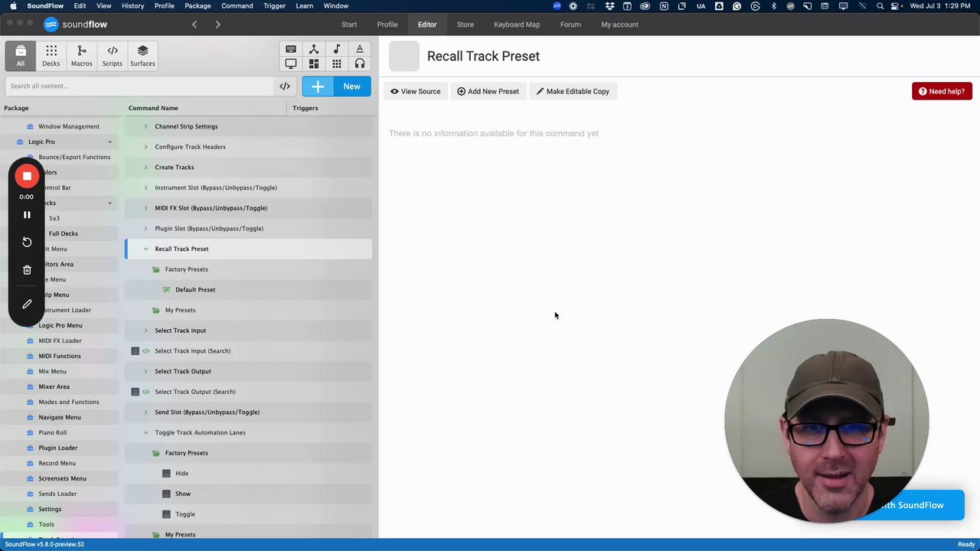Expand Configure Track Headers row

(x=145, y=147)
